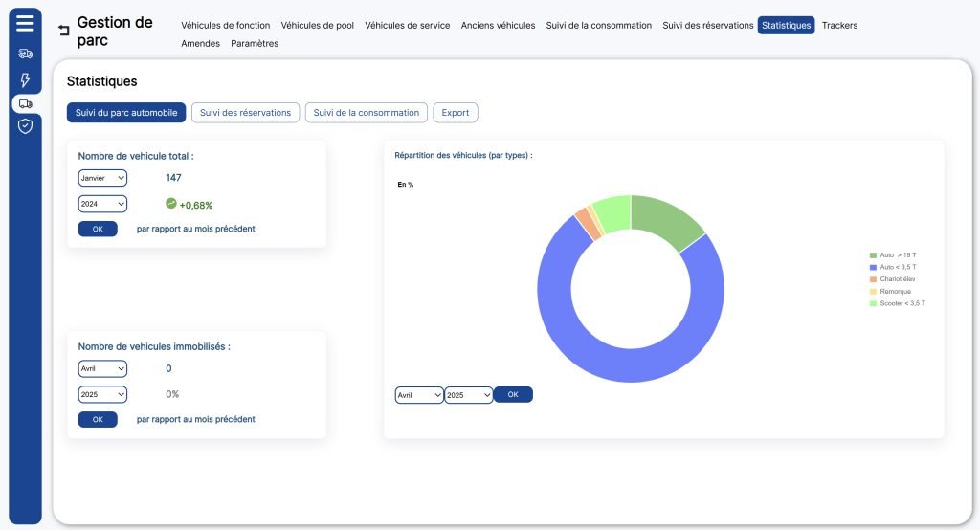This screenshot has width=980, height=530.
Task: Click the Gestion de parc title
Action: point(115,32)
